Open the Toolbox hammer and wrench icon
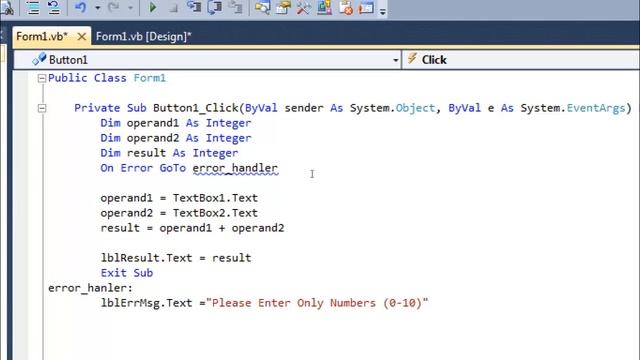 coord(304,8)
